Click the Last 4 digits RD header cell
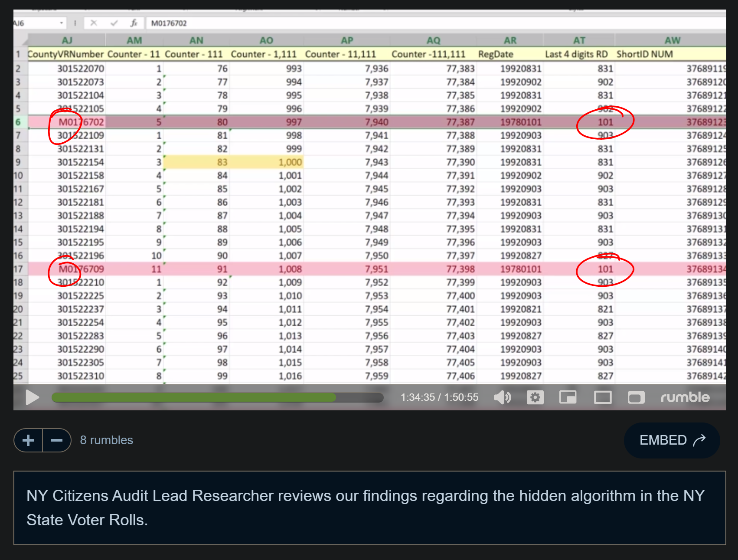Image resolution: width=738 pixels, height=560 pixels. click(579, 54)
